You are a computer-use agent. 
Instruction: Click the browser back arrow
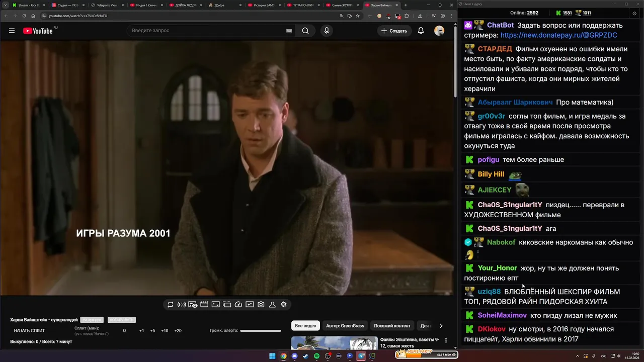6,16
